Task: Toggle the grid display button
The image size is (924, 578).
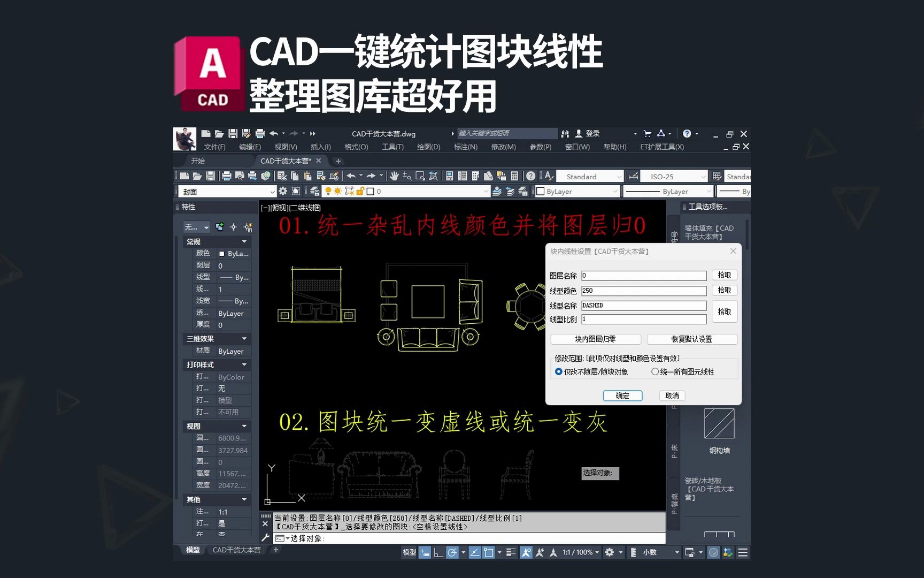Action: [437, 552]
